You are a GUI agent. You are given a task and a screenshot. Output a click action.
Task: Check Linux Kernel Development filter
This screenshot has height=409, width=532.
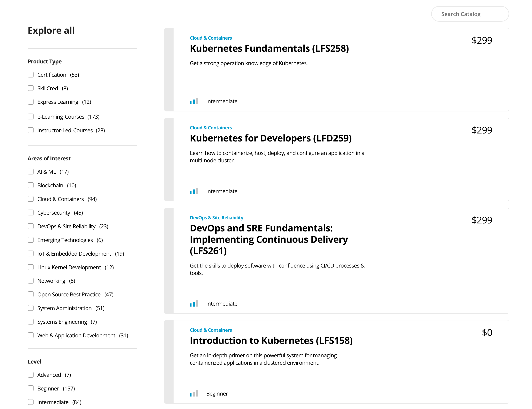click(31, 267)
